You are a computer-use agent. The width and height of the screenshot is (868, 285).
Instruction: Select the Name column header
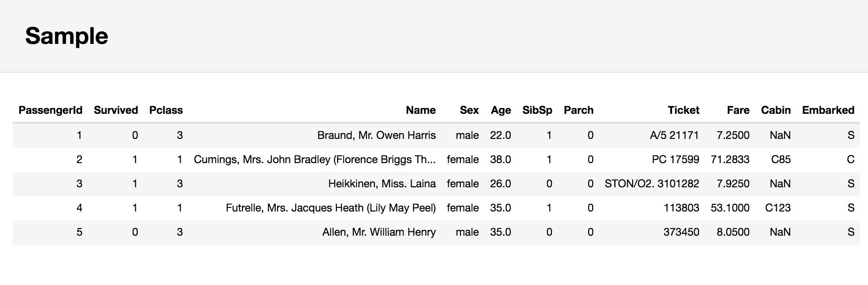click(x=421, y=110)
